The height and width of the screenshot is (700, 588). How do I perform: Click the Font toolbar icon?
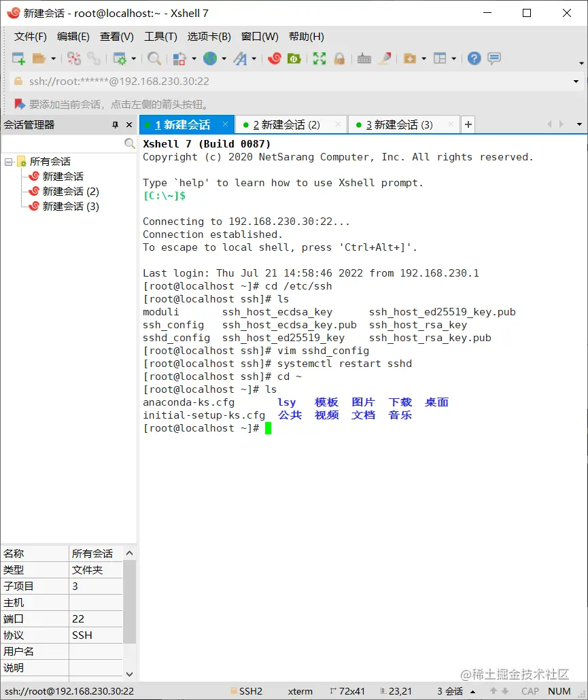point(240,58)
